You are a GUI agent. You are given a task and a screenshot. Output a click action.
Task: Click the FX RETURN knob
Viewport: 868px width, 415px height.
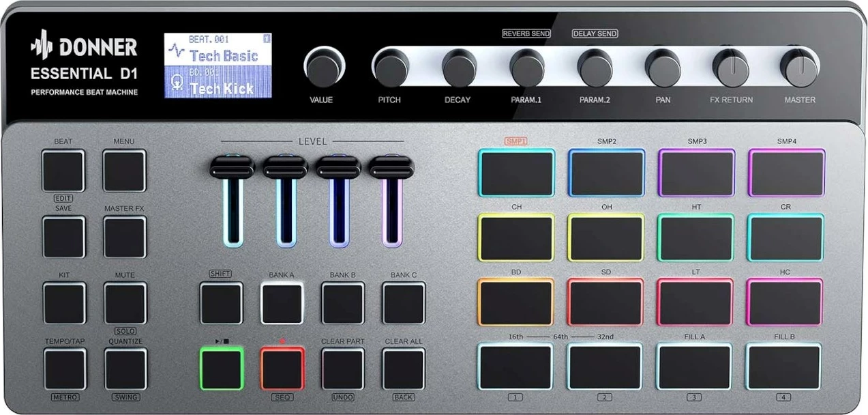730,68
